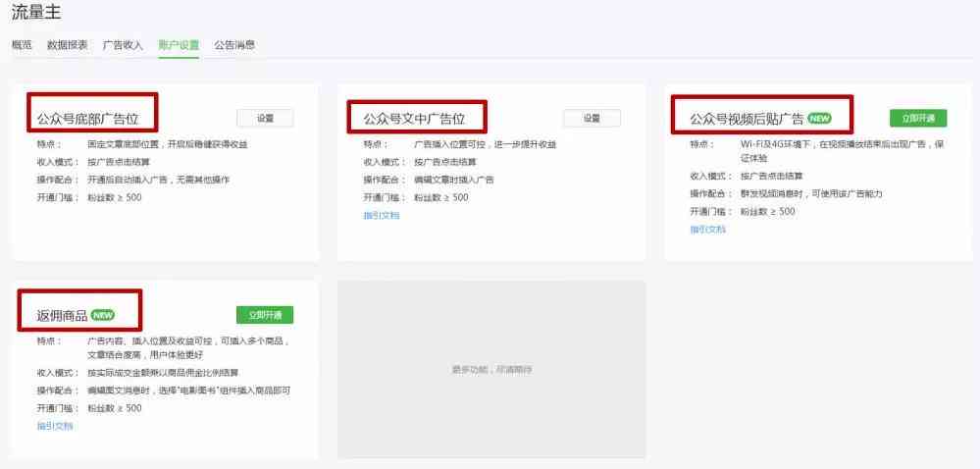
Task: Open the 公告消息 tab
Action: coord(234,45)
